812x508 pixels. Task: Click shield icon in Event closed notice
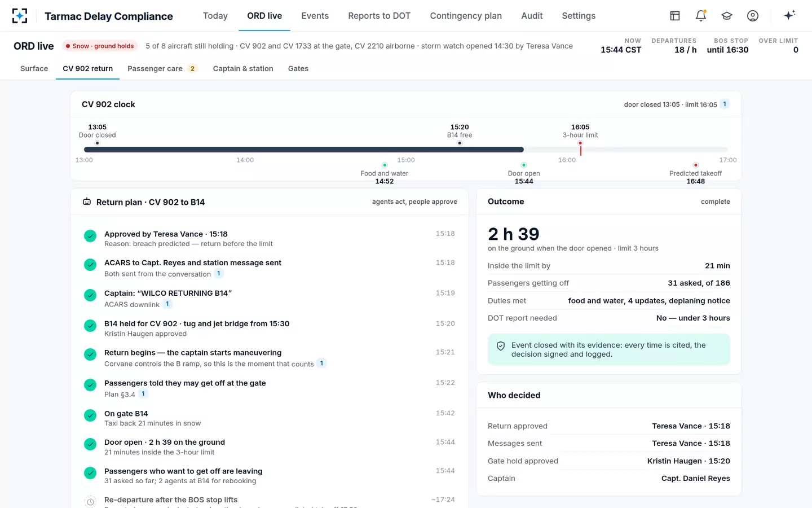(x=500, y=346)
